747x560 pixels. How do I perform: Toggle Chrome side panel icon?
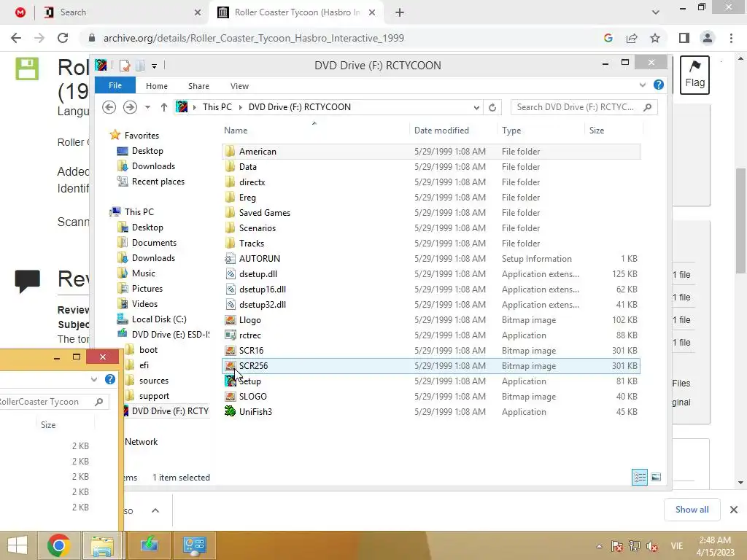[684, 38]
